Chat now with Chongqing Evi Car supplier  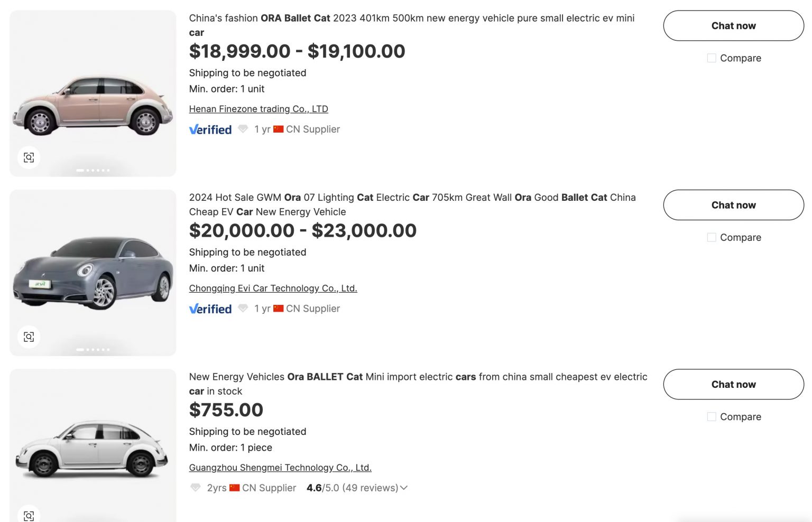click(733, 205)
